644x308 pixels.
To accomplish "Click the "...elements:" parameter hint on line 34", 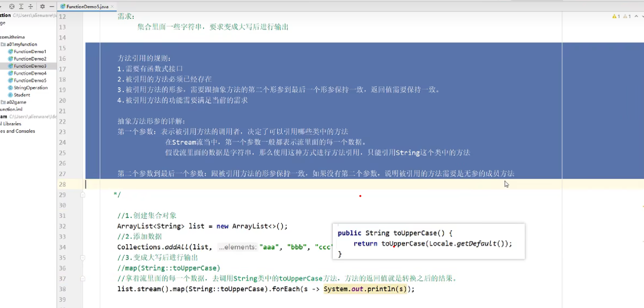I will [237, 247].
